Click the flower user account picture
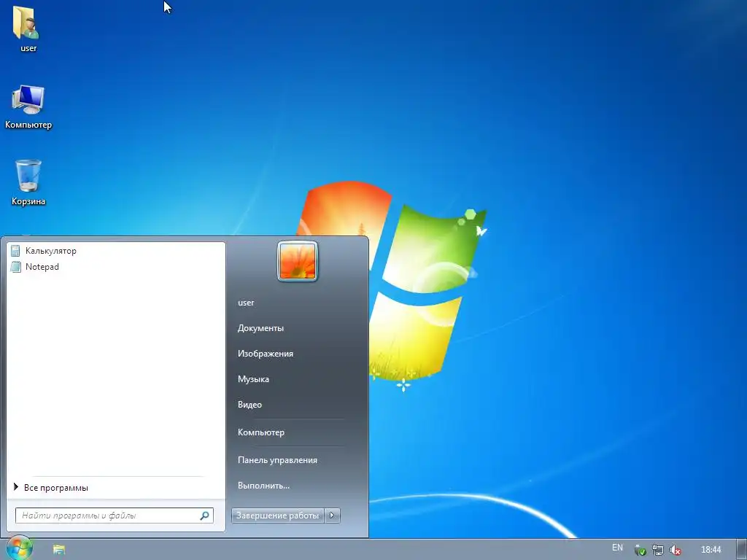747x560 pixels. click(x=298, y=262)
